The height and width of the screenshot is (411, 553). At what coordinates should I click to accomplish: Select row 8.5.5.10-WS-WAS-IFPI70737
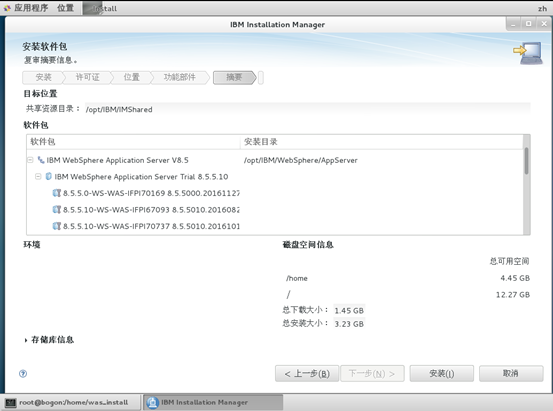pyautogui.click(x=146, y=226)
